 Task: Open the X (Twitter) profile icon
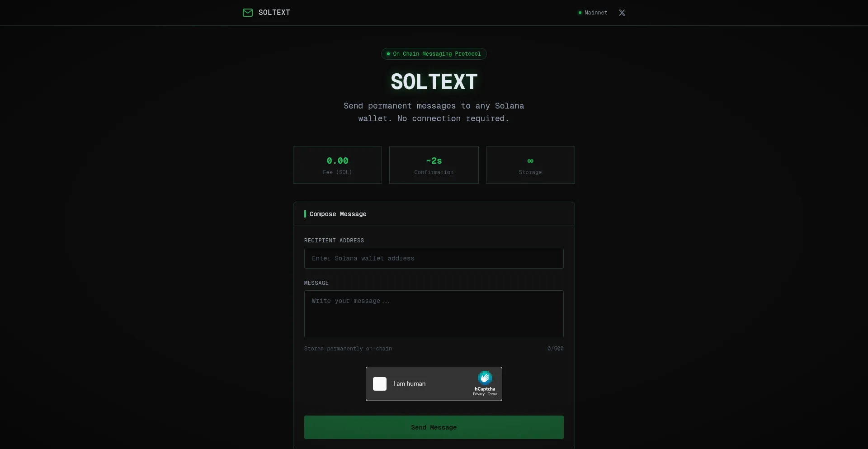pyautogui.click(x=622, y=13)
